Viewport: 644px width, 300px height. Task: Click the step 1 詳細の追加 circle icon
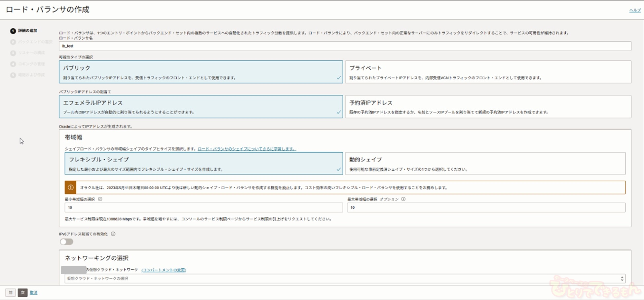point(13,31)
